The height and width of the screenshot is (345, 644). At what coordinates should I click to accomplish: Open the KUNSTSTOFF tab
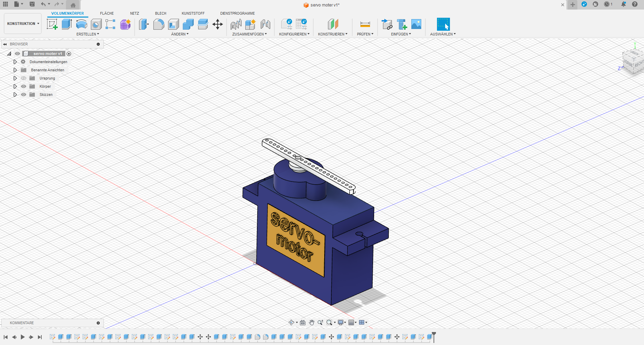(193, 13)
